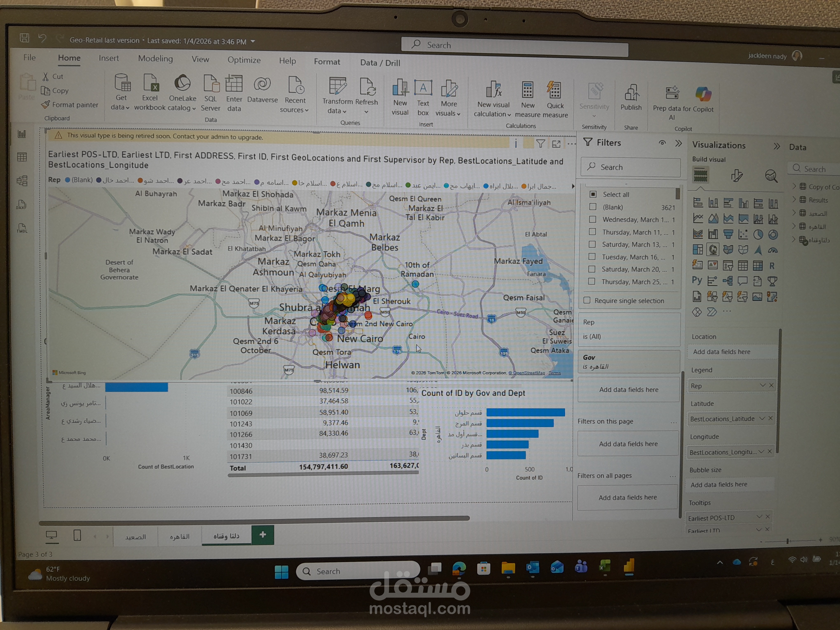Enable Require single selection
The image size is (840, 630).
(587, 300)
